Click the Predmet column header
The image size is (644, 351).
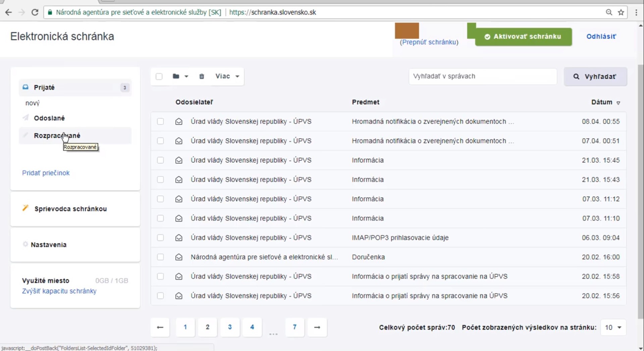[x=366, y=102]
